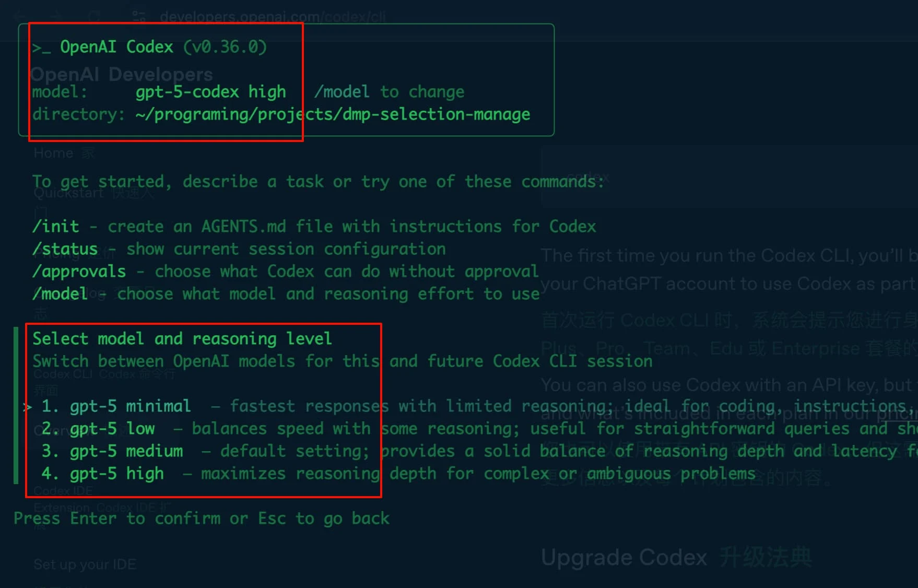Click the developers.openai.com address bar

point(273,17)
